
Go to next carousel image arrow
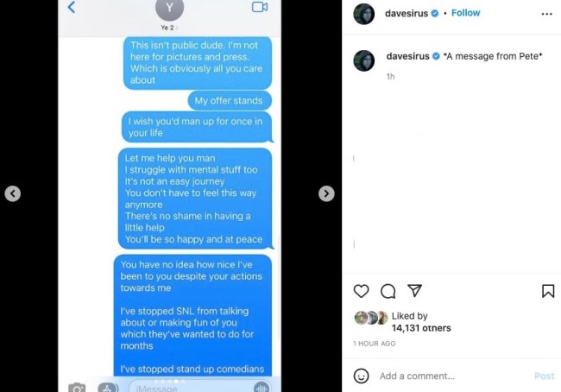(326, 193)
